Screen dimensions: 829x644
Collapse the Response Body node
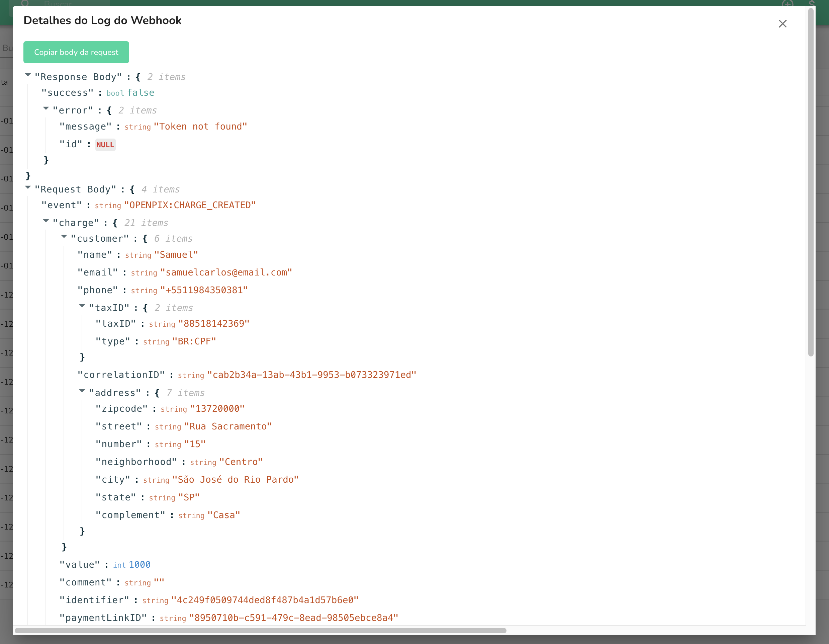click(x=28, y=75)
